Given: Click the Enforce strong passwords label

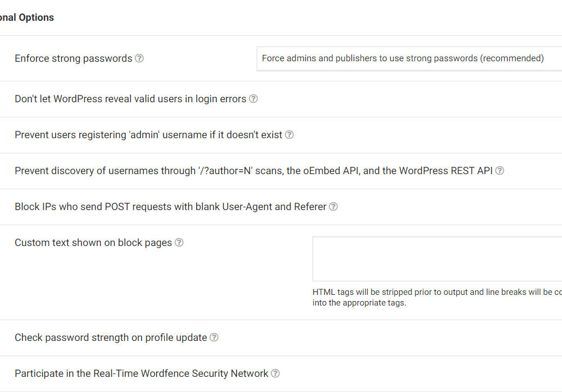Looking at the screenshot, I should point(73,58).
